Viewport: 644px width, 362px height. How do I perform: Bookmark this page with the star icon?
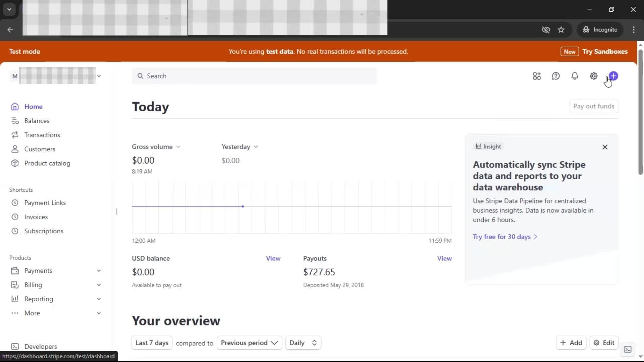(x=561, y=30)
